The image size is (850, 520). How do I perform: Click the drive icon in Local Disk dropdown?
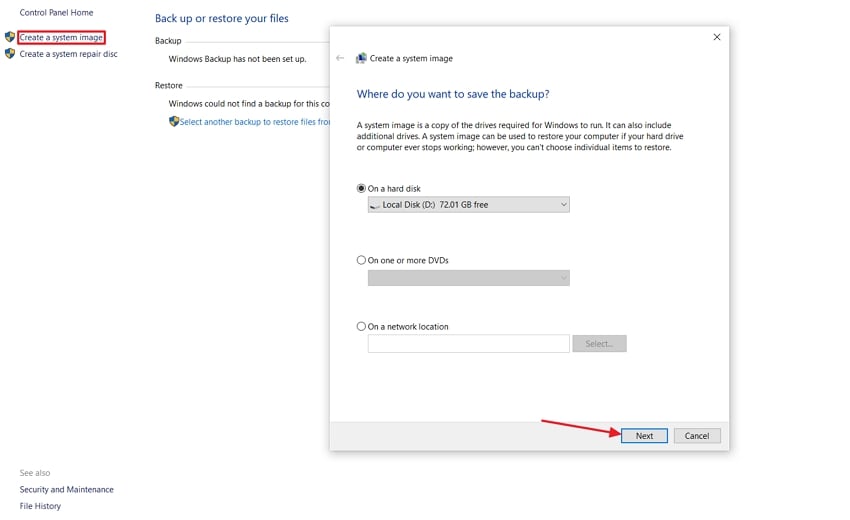(375, 205)
